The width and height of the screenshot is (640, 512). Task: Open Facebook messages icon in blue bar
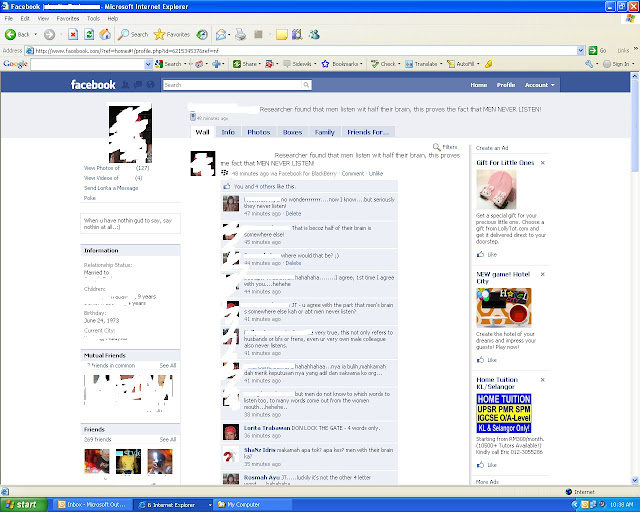(138, 85)
